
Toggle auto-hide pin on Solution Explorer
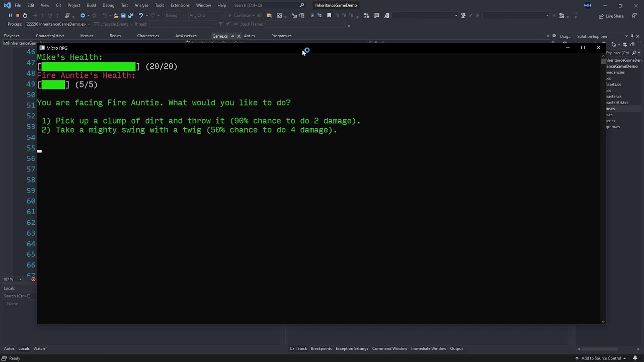(x=632, y=36)
